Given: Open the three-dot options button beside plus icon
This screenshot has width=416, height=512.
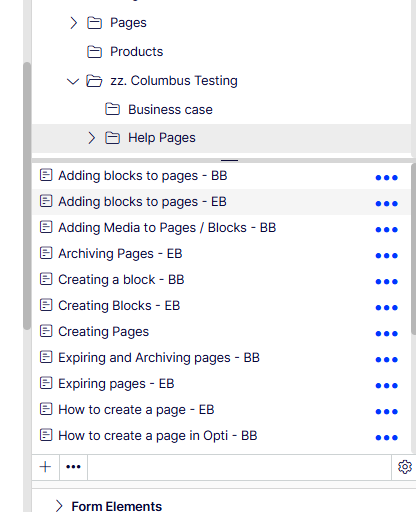Looking at the screenshot, I should coord(73,467).
